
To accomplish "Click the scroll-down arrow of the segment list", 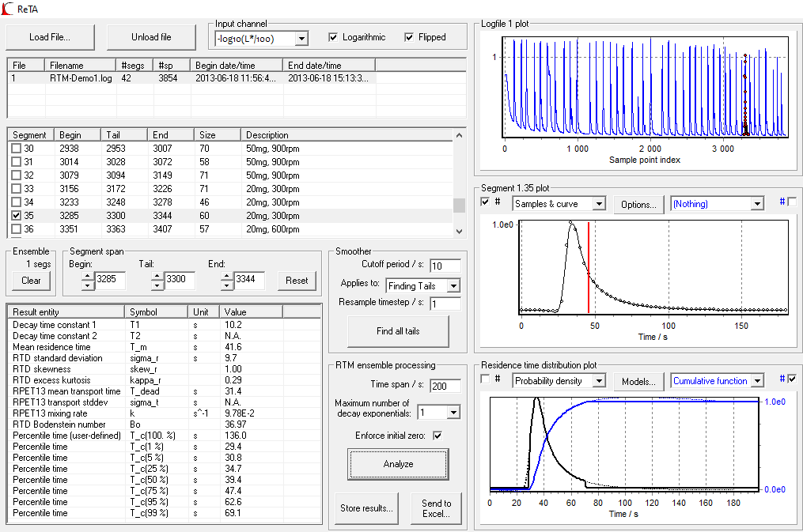I will click(459, 231).
